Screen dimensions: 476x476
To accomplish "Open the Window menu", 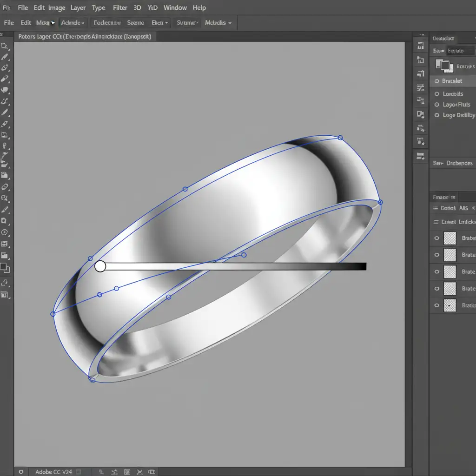I will [175, 8].
